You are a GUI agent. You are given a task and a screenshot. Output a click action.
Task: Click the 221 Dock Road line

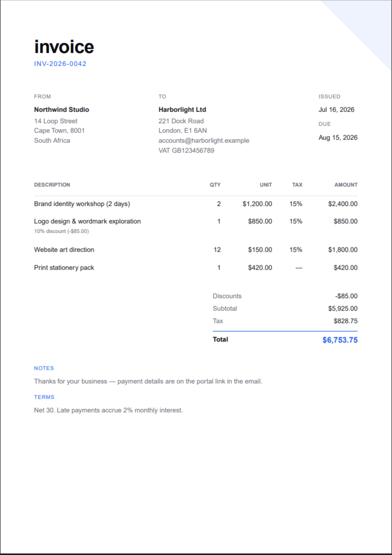tap(181, 121)
